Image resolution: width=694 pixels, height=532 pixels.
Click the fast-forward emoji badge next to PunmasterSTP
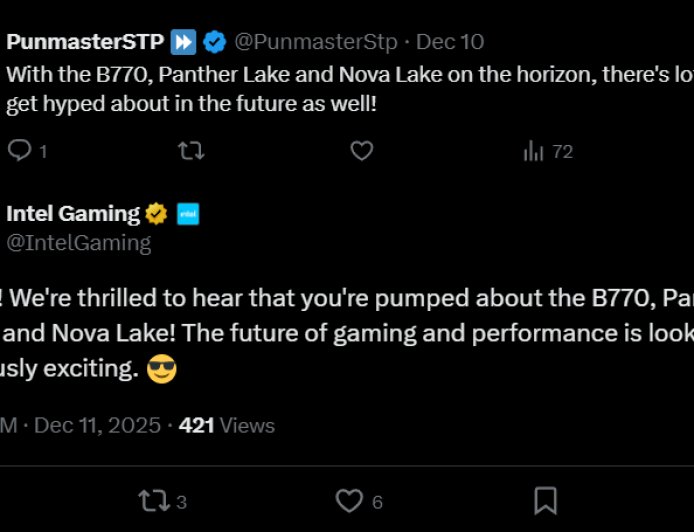click(x=183, y=42)
